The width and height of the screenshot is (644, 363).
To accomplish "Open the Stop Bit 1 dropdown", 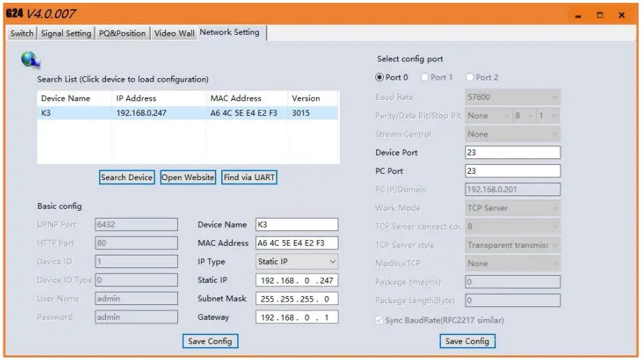I will 548,116.
